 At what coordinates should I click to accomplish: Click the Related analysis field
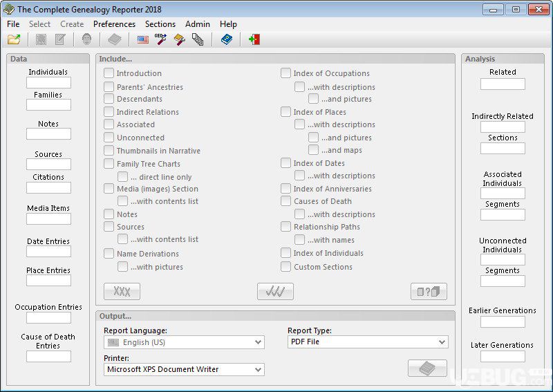503,84
